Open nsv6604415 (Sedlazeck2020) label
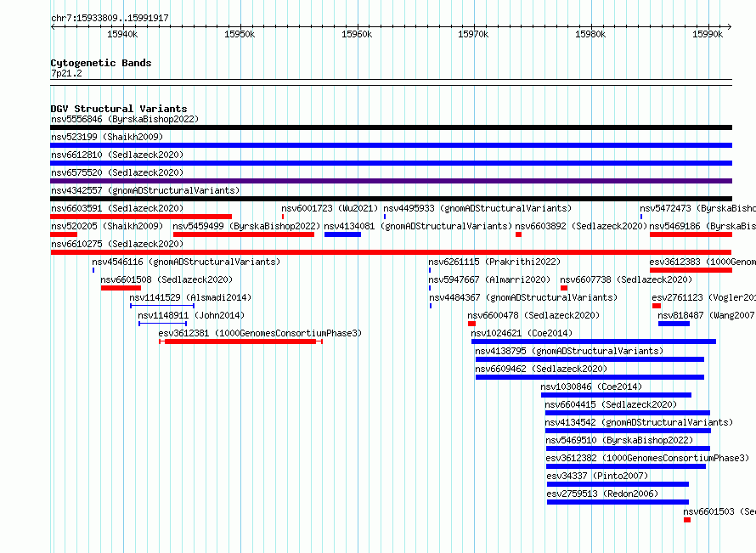 pos(611,404)
